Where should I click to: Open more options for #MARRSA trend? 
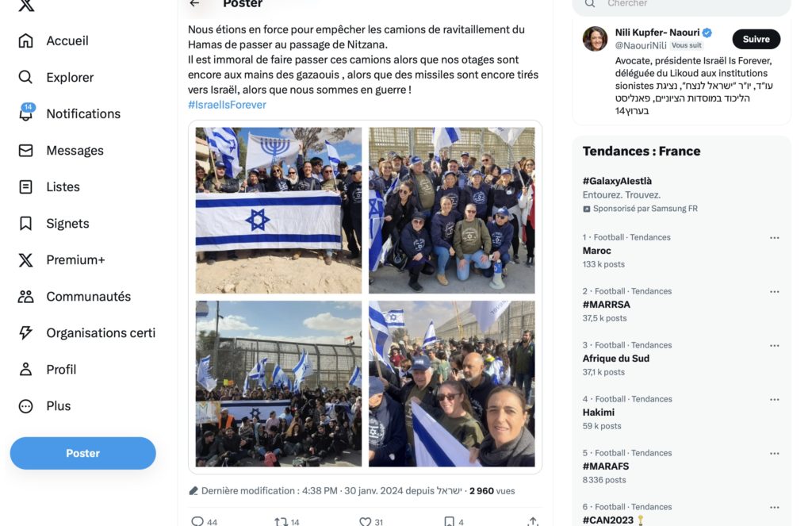point(774,292)
